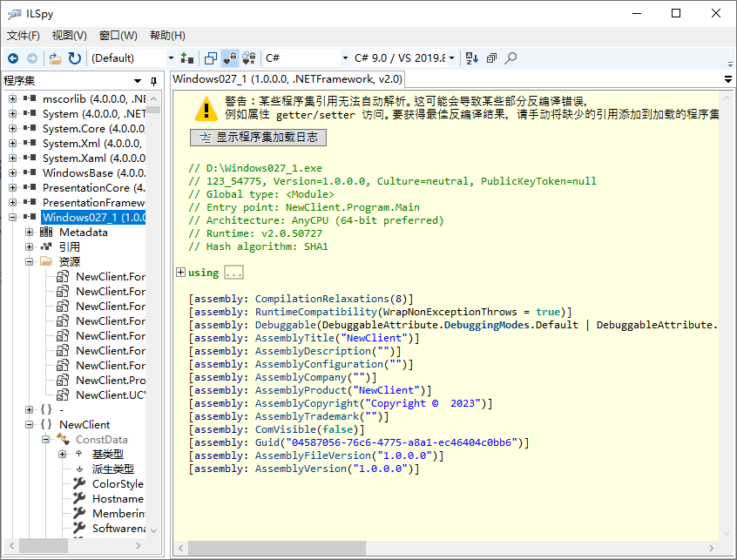Expand the 基类型 base types node

coord(62,455)
